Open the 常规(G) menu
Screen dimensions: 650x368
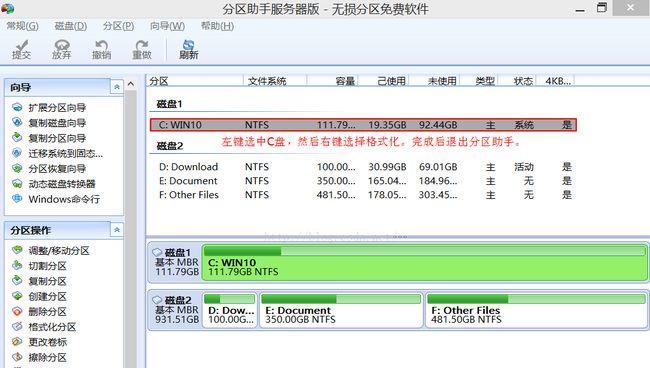click(22, 26)
